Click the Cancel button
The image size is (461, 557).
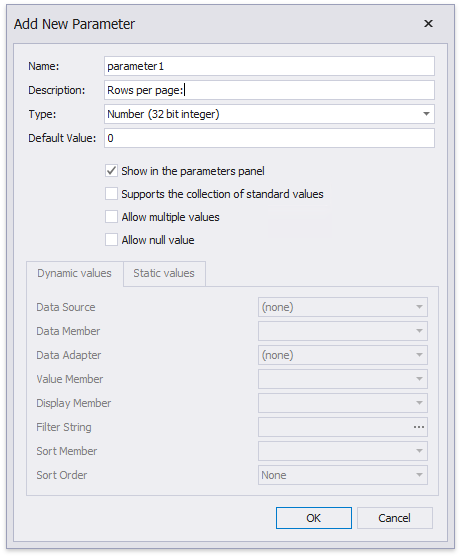395,518
